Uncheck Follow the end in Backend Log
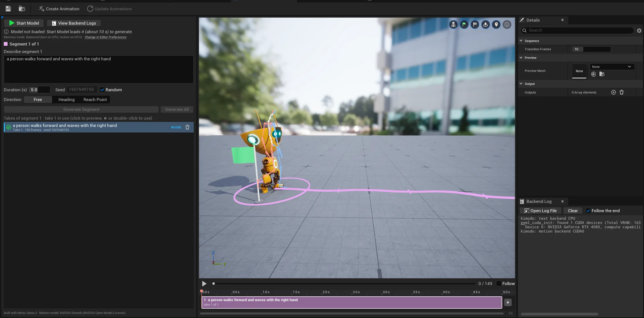The image size is (644, 318). (588, 211)
